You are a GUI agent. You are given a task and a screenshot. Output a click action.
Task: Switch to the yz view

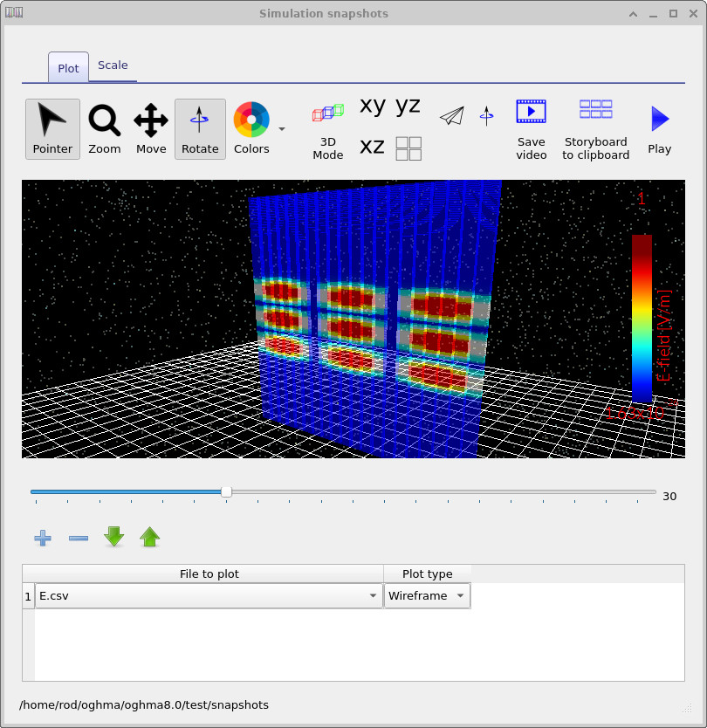pyautogui.click(x=407, y=106)
